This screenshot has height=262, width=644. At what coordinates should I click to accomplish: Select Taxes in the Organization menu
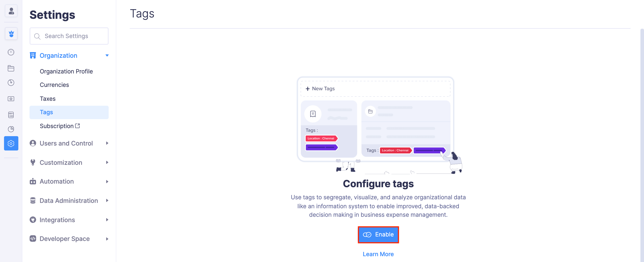[47, 99]
